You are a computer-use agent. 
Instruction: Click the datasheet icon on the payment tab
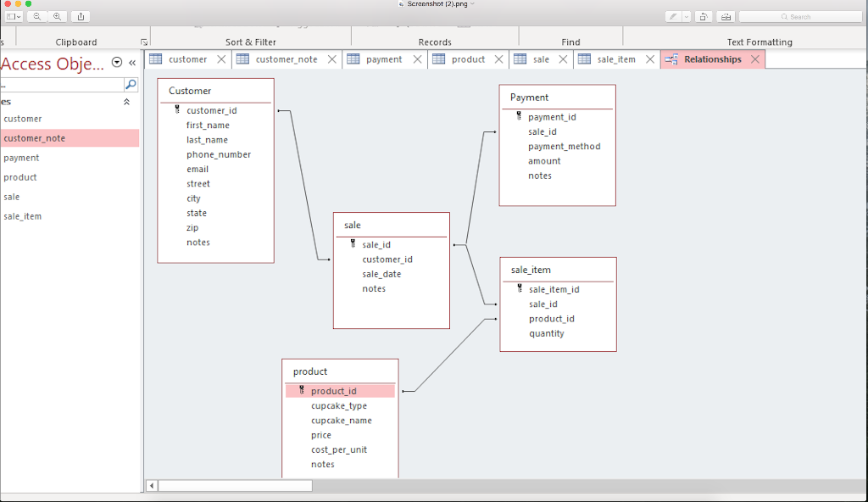pyautogui.click(x=353, y=59)
